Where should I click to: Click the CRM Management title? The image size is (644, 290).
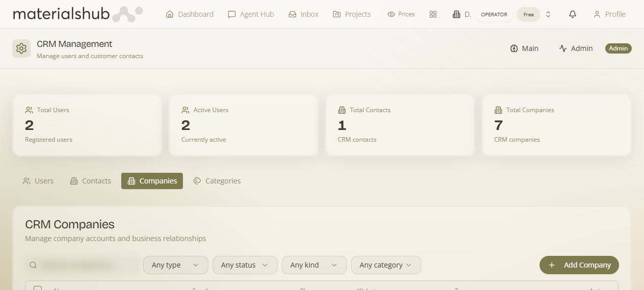click(74, 44)
